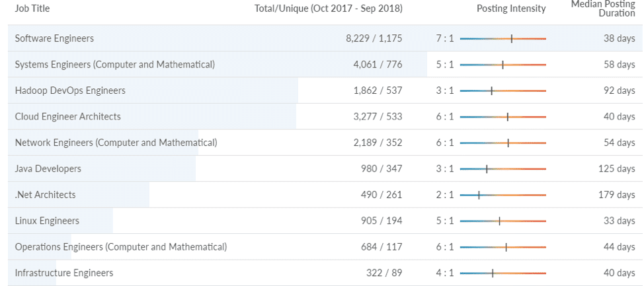The image size is (644, 286).
Task: Sort by Total/Unique column header
Action: click(329, 9)
